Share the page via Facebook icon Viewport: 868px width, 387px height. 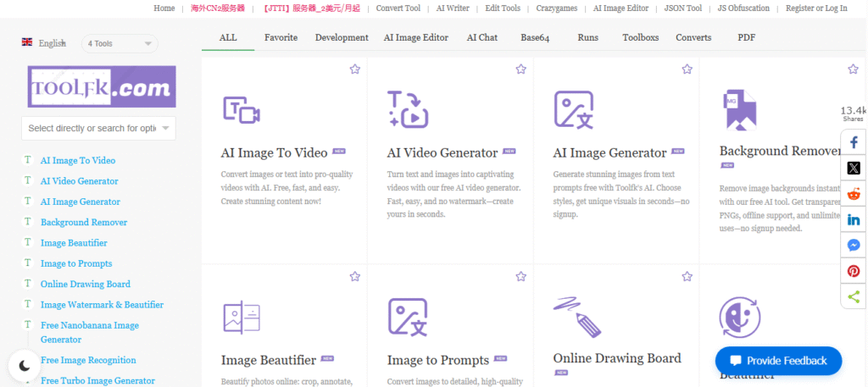pyautogui.click(x=854, y=142)
